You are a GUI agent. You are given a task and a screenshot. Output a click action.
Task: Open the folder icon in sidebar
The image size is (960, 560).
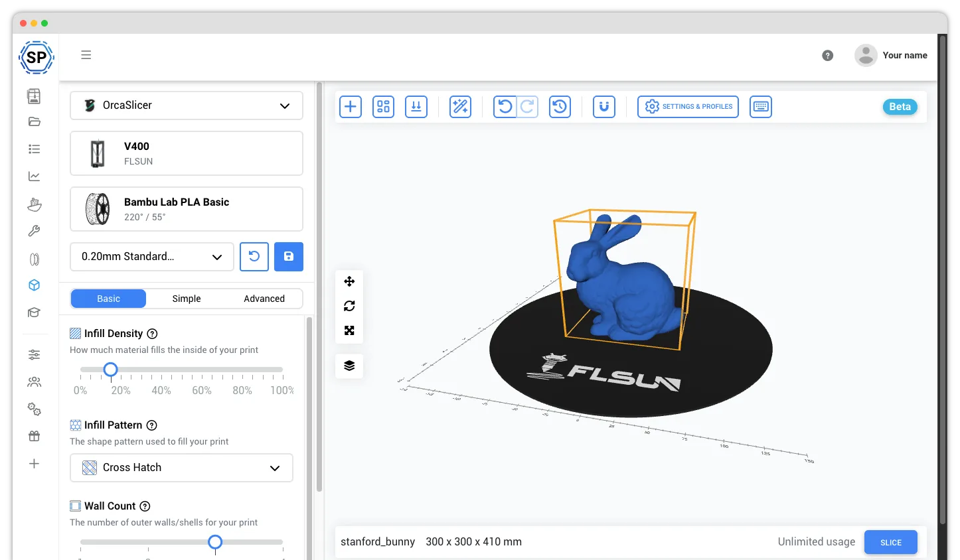pos(35,121)
